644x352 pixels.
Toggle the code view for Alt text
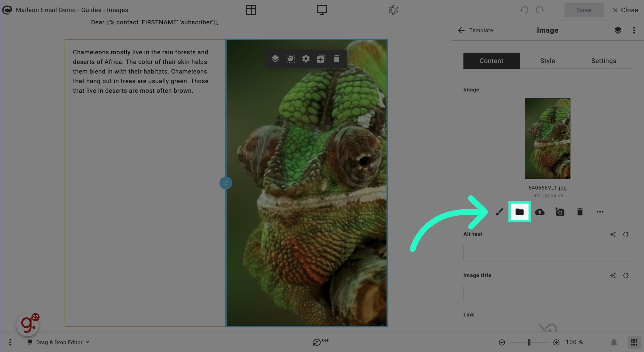click(625, 234)
